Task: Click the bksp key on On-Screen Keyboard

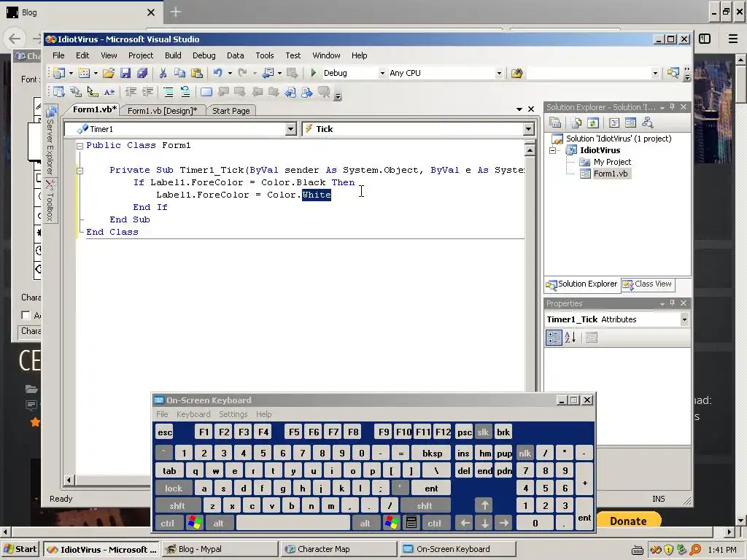Action: pos(432,454)
